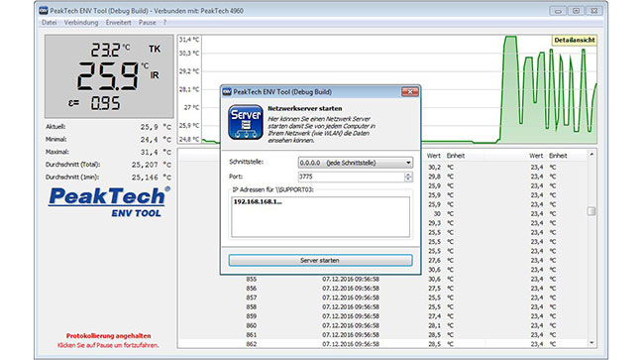Image resolution: width=644 pixels, height=360 pixels.
Task: Click into the Port input field
Action: click(351, 177)
